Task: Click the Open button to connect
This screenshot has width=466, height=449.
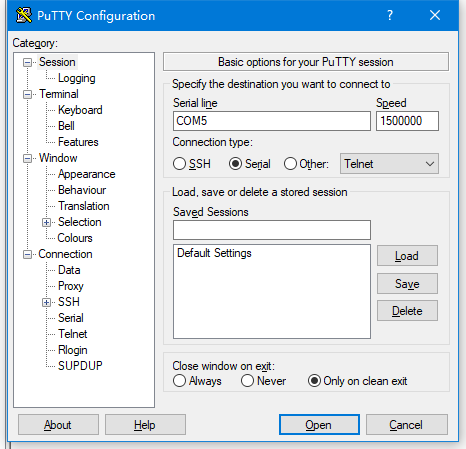Action: [319, 425]
